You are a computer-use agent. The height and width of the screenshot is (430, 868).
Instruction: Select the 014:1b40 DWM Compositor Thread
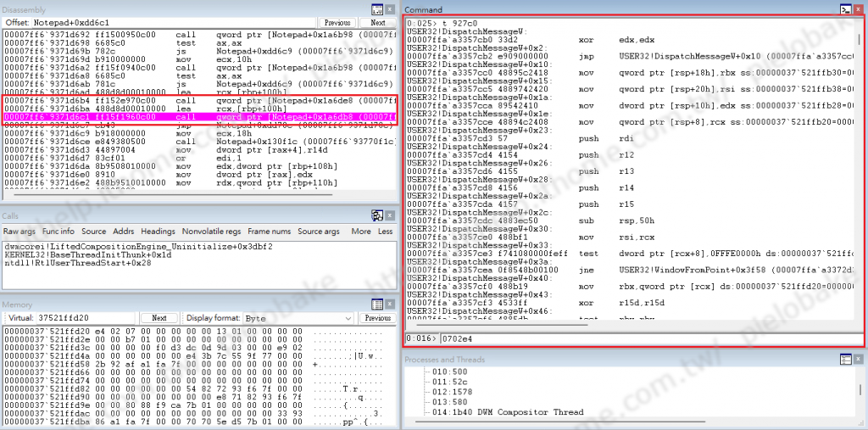click(x=509, y=412)
